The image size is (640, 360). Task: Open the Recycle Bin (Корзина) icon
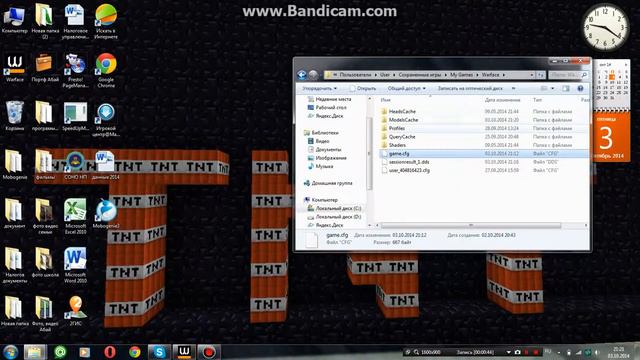pyautogui.click(x=15, y=116)
